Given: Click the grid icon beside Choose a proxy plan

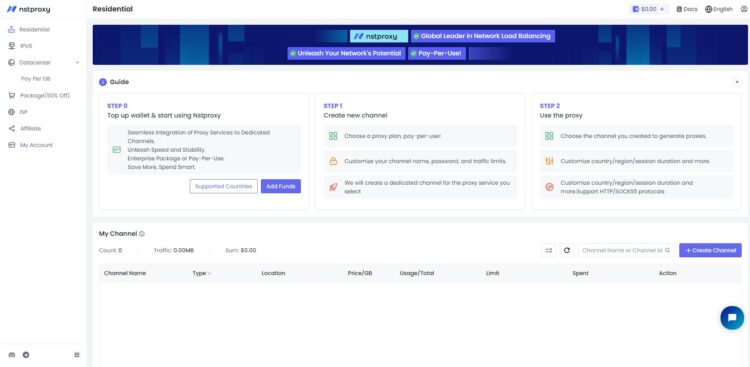Looking at the screenshot, I should [x=333, y=136].
